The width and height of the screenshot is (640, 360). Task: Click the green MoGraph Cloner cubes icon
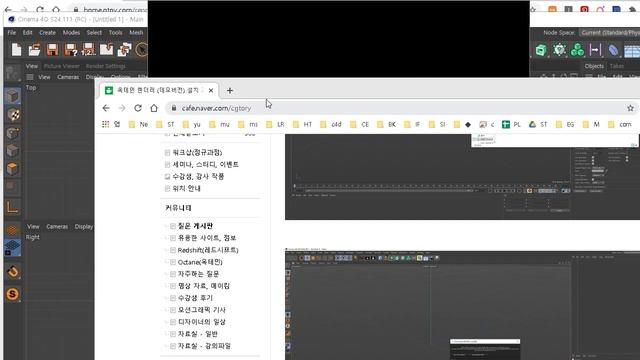(x=577, y=50)
